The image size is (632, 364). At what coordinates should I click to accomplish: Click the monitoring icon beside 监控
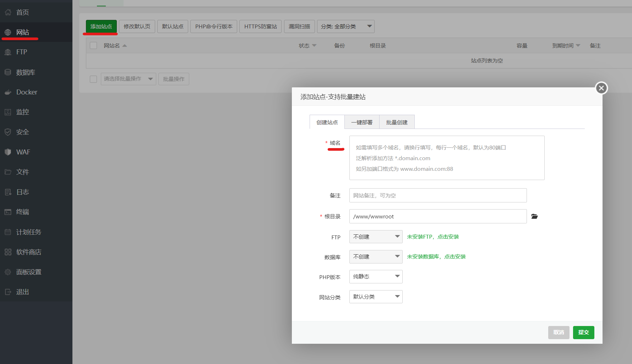pyautogui.click(x=8, y=112)
